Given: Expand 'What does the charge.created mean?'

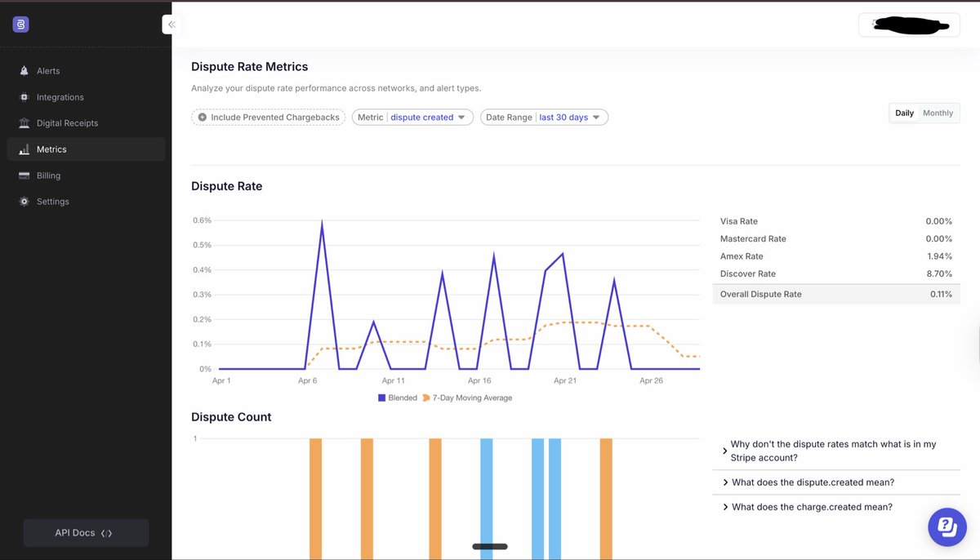Looking at the screenshot, I should [x=836, y=507].
